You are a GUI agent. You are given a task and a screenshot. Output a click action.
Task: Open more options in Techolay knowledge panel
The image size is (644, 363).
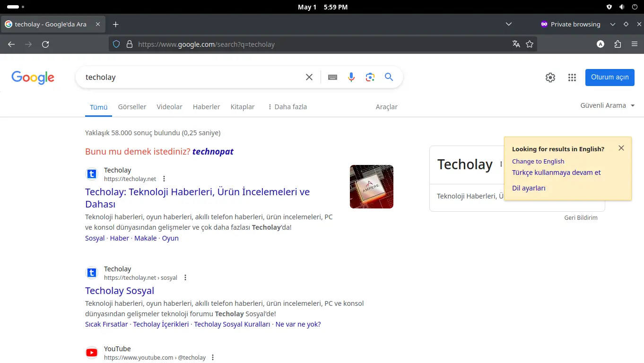click(x=501, y=164)
